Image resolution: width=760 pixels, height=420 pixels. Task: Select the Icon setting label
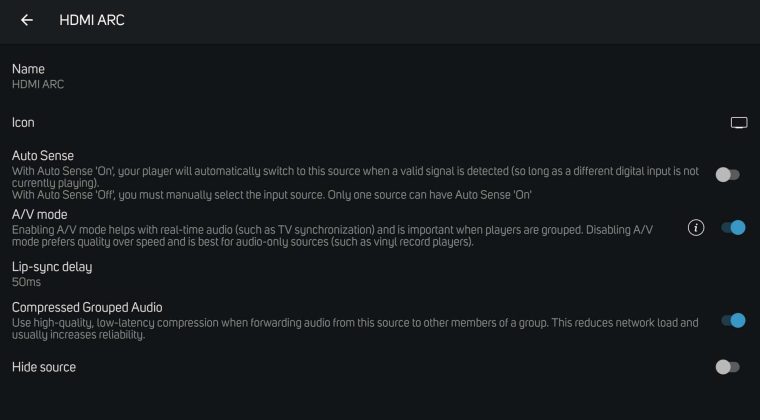23,123
